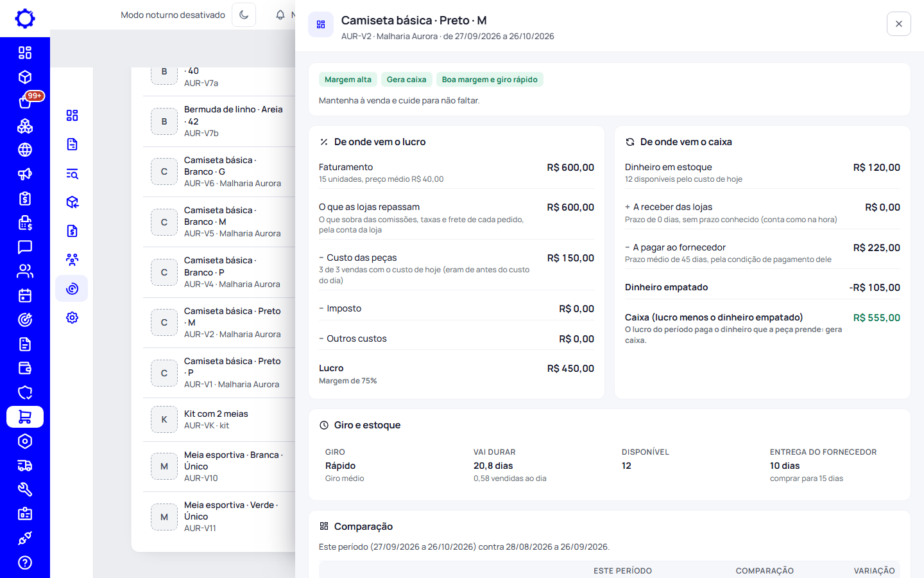Screen dimensions: 924x578
Task: Open notifications via the bell icon
Action: (280, 15)
